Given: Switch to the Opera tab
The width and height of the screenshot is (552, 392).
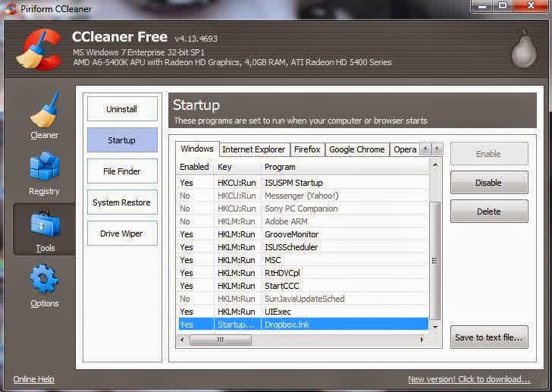Looking at the screenshot, I should [x=405, y=149].
